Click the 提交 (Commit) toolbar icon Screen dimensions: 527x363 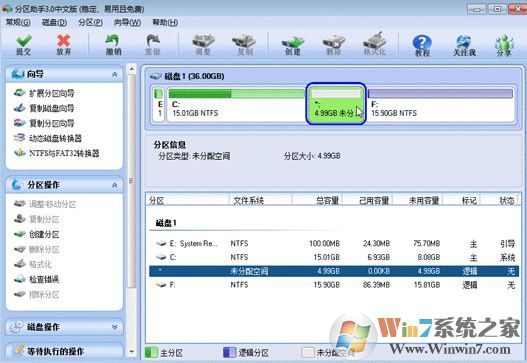[x=24, y=44]
